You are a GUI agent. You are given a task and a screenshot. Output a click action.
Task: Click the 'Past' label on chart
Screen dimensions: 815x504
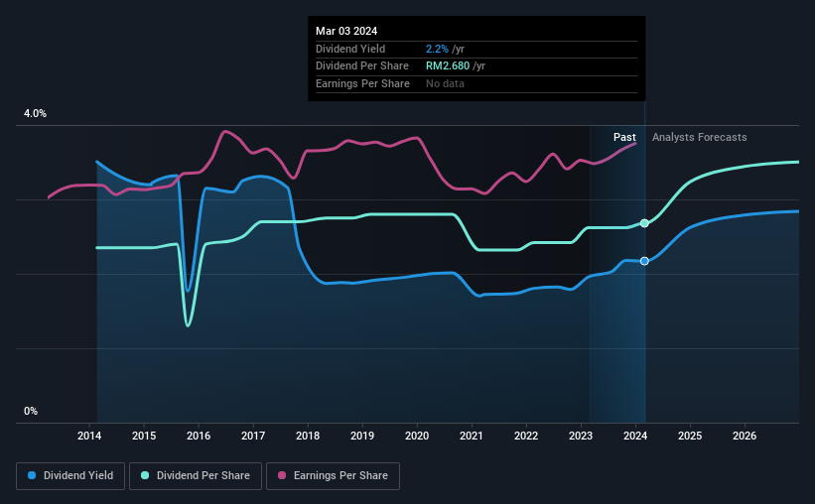(x=624, y=137)
